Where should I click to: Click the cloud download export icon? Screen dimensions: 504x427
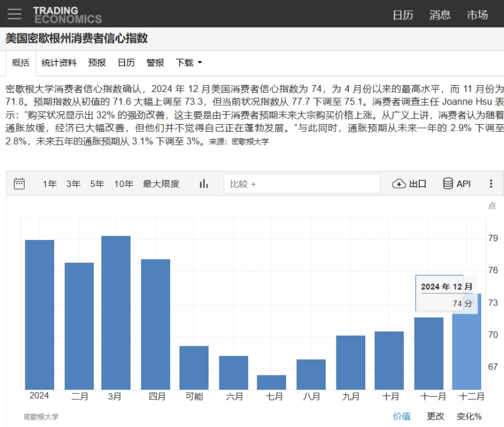(x=399, y=184)
